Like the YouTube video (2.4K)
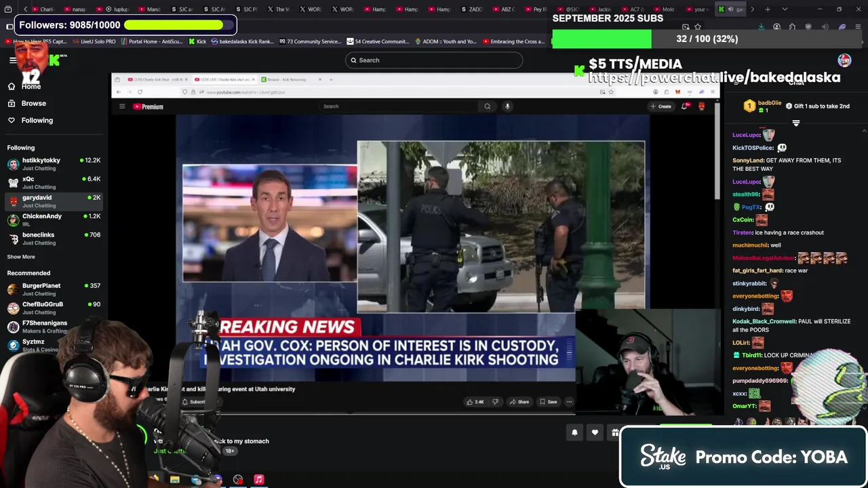 [475, 402]
